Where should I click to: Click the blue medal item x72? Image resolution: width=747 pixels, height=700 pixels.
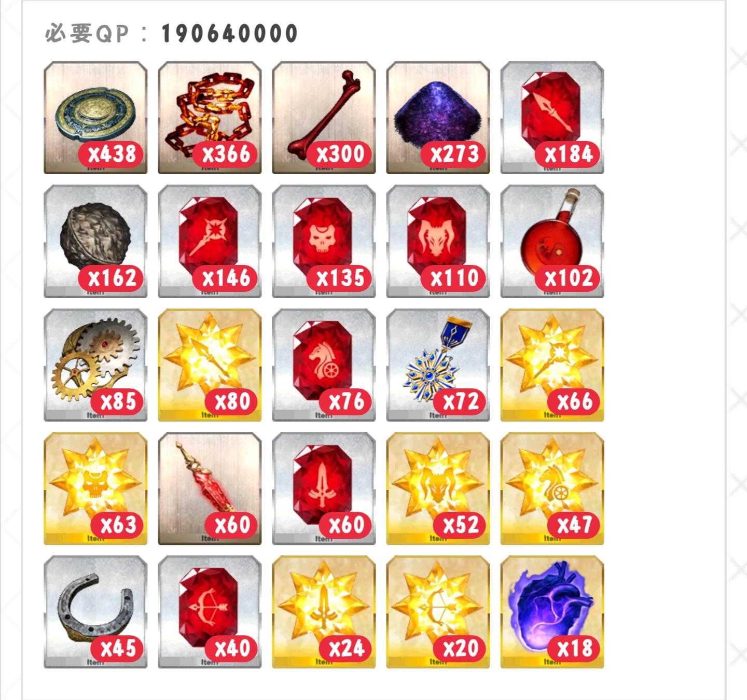(x=438, y=365)
